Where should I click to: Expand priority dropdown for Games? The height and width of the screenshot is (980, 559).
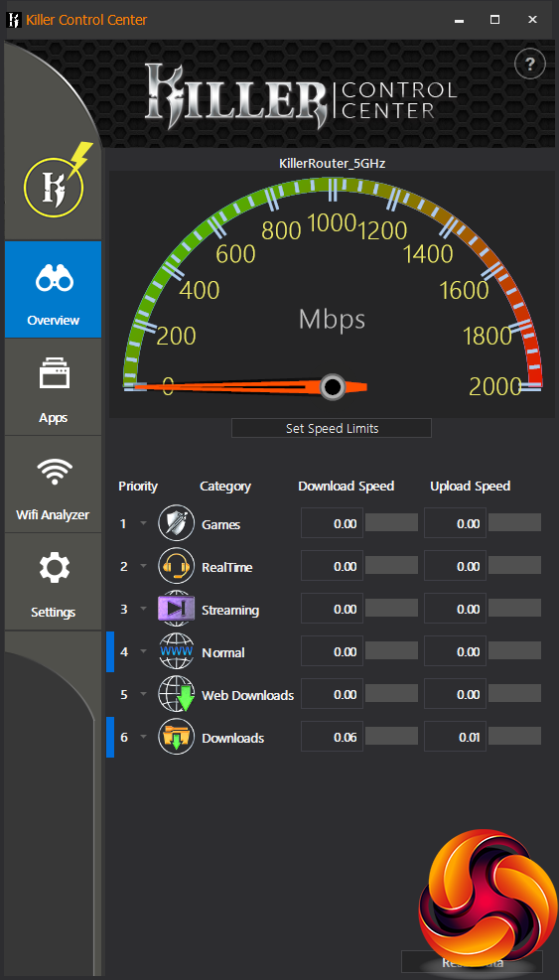tap(143, 523)
